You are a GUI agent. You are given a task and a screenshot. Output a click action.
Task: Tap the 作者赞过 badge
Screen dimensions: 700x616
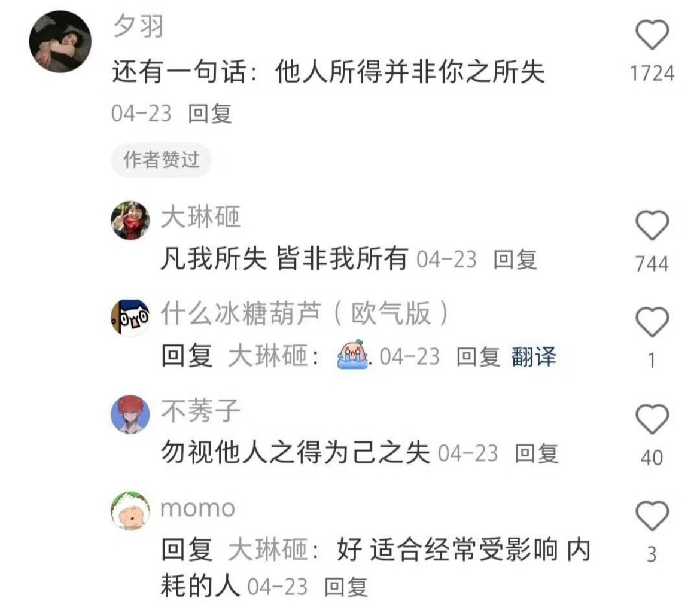click(x=161, y=160)
